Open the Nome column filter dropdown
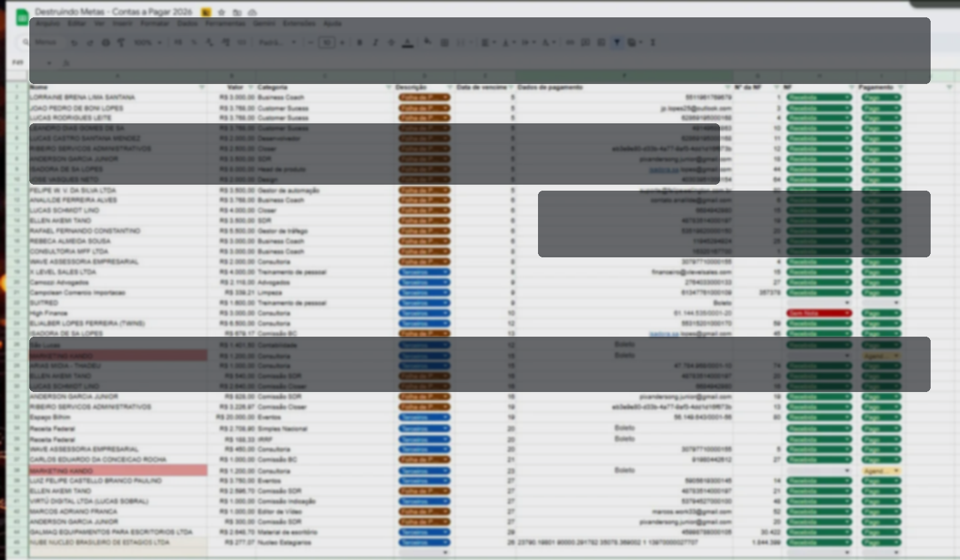Image resolution: width=960 pixels, height=560 pixels. [202, 87]
